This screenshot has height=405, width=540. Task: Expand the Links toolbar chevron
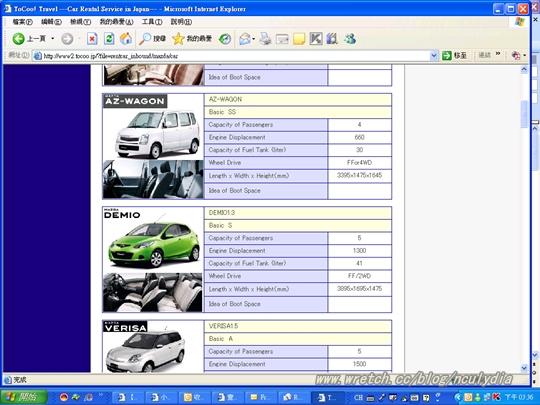(x=498, y=54)
